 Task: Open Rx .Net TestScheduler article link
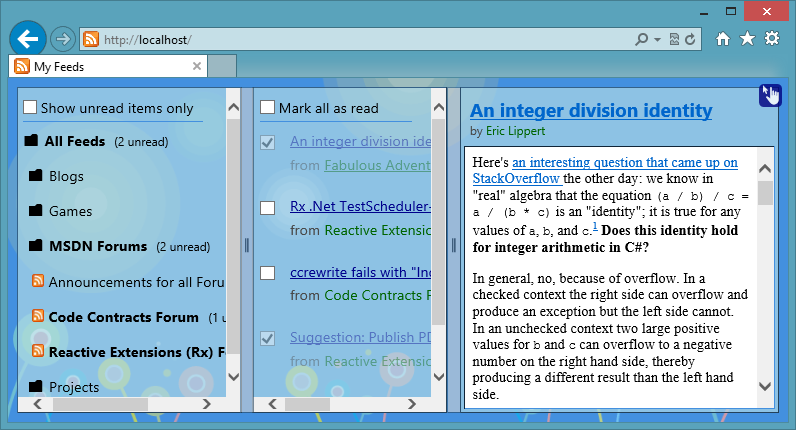click(360, 206)
